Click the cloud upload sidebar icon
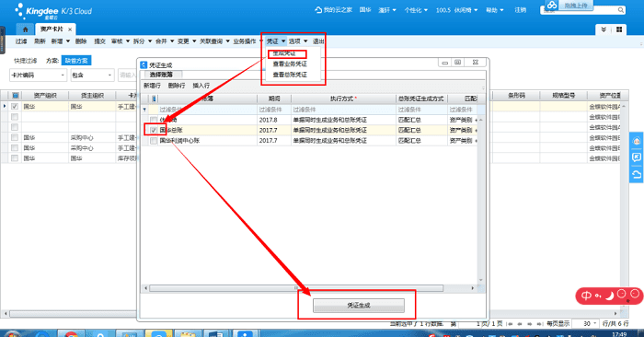 pyautogui.click(x=637, y=174)
